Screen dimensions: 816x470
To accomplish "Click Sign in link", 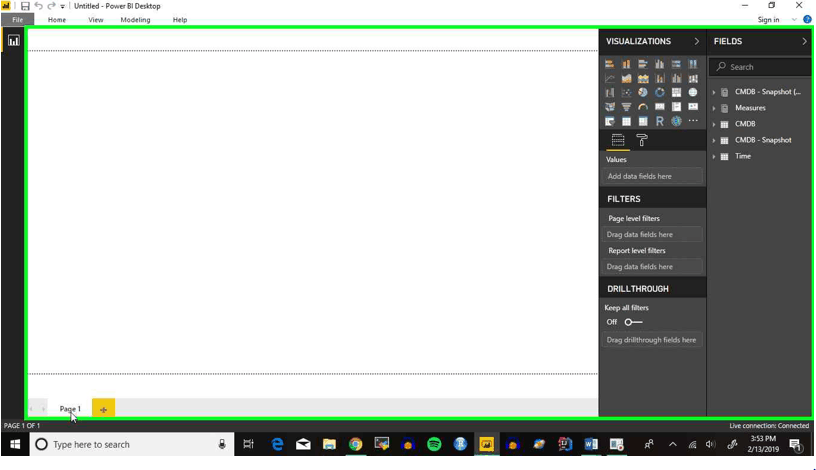I will pos(768,20).
